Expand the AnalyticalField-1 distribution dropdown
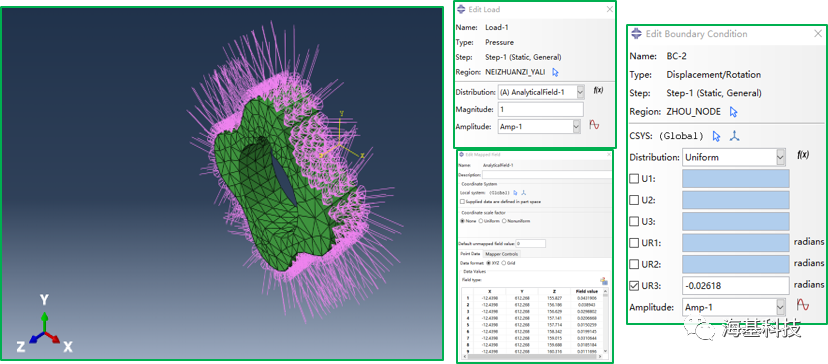The width and height of the screenshot is (828, 364). click(x=580, y=92)
